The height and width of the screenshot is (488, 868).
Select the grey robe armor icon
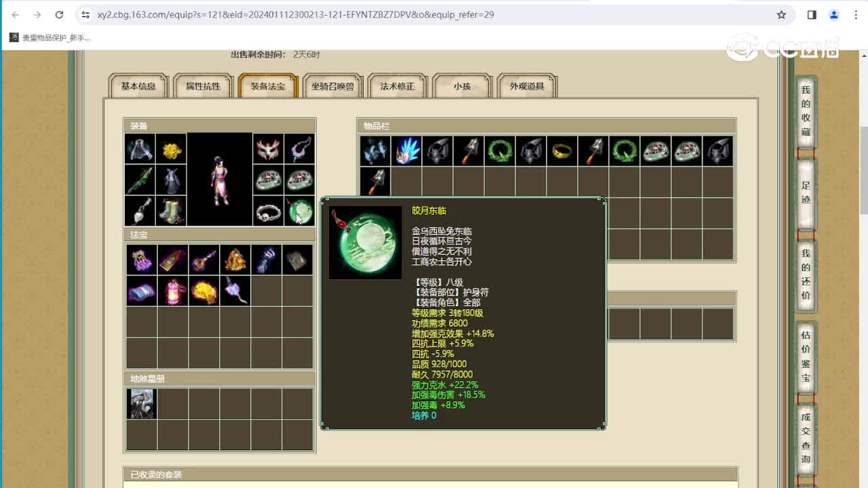click(171, 180)
